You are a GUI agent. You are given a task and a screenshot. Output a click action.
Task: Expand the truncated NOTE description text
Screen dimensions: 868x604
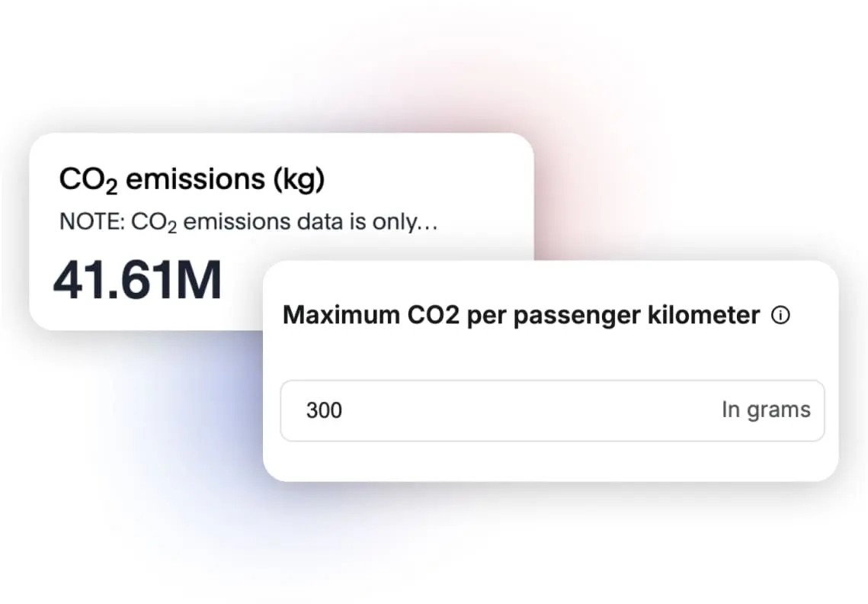click(251, 222)
